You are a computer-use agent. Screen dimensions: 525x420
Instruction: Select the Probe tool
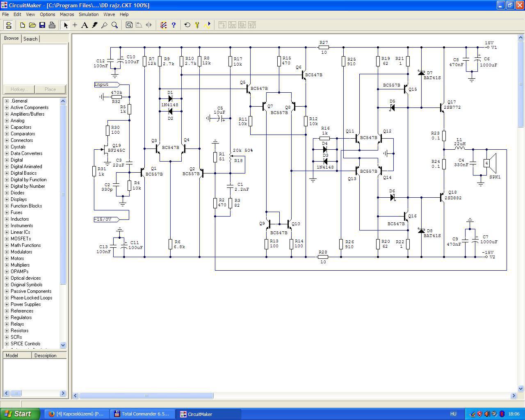pyautogui.click(x=105, y=25)
